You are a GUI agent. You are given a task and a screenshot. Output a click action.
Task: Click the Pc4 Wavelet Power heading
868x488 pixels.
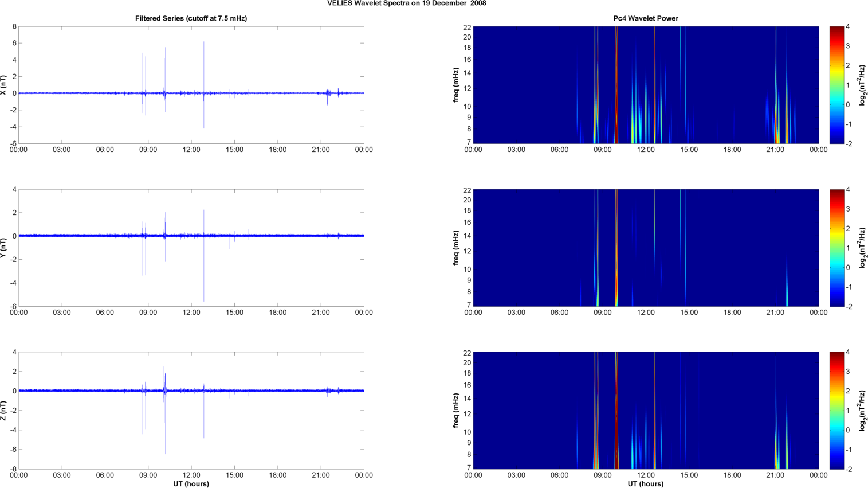click(645, 18)
